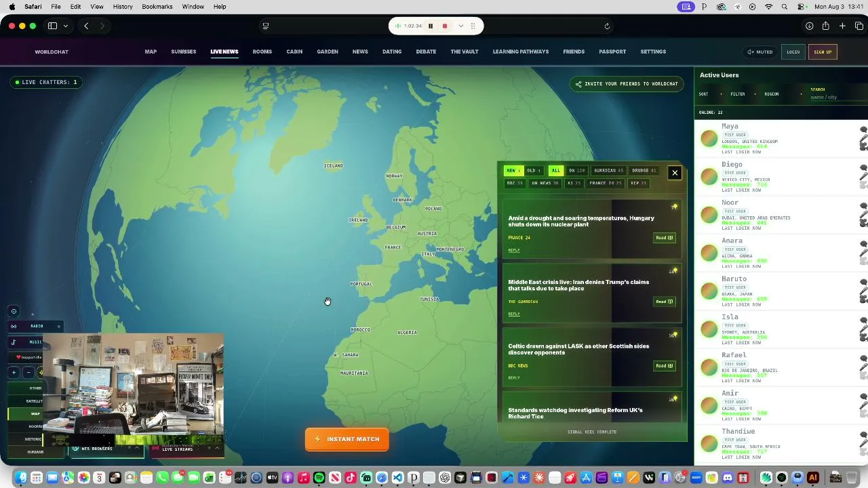Open Spotify from the Dock
This screenshot has width=868, height=488.
coord(319,477)
